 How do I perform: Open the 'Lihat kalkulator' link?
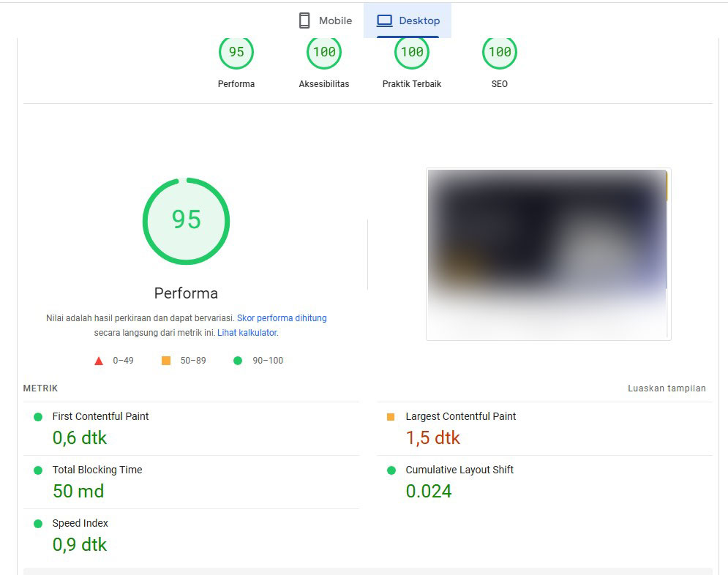point(247,332)
